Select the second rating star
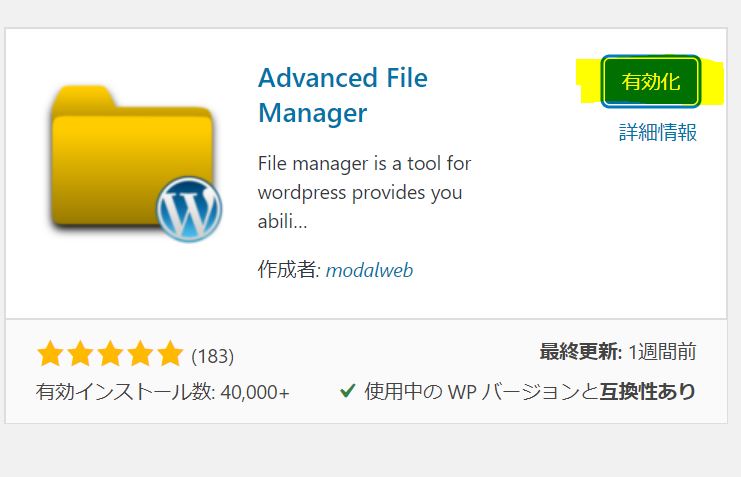The image size is (741, 477). [80, 354]
